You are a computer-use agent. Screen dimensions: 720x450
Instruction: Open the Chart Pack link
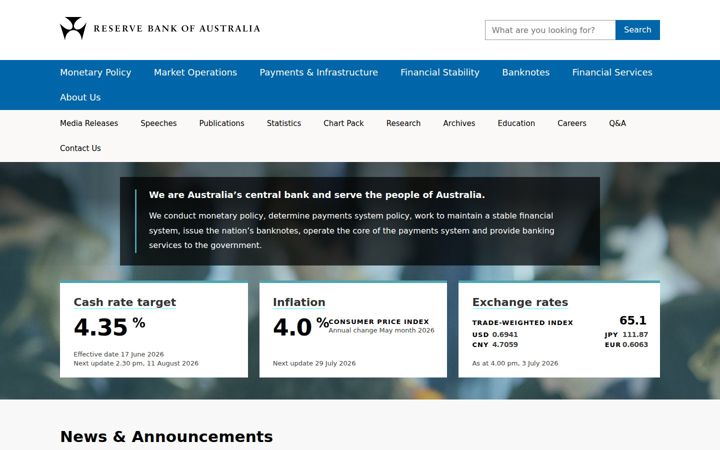pos(343,123)
